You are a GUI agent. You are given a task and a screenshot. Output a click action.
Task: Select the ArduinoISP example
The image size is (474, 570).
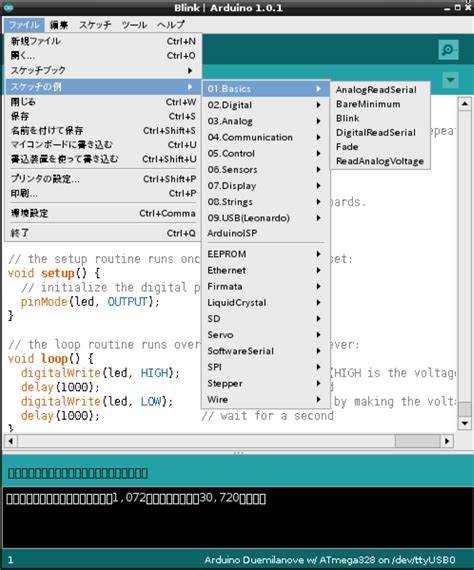pos(266,233)
